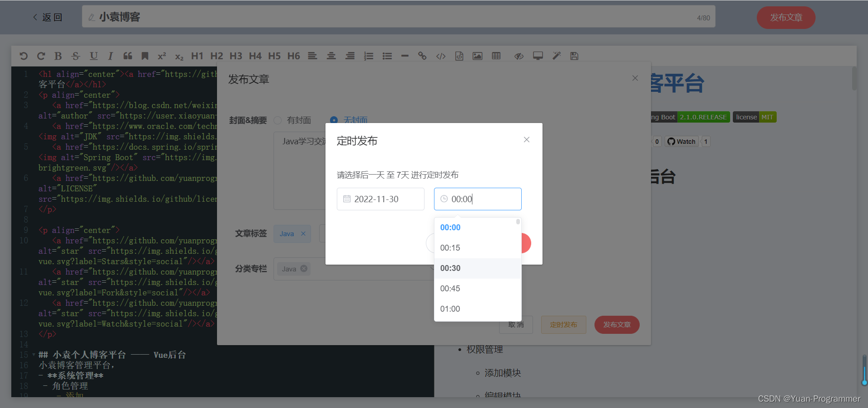The height and width of the screenshot is (408, 868).
Task: Select 01:00 in the time list
Action: 477,309
